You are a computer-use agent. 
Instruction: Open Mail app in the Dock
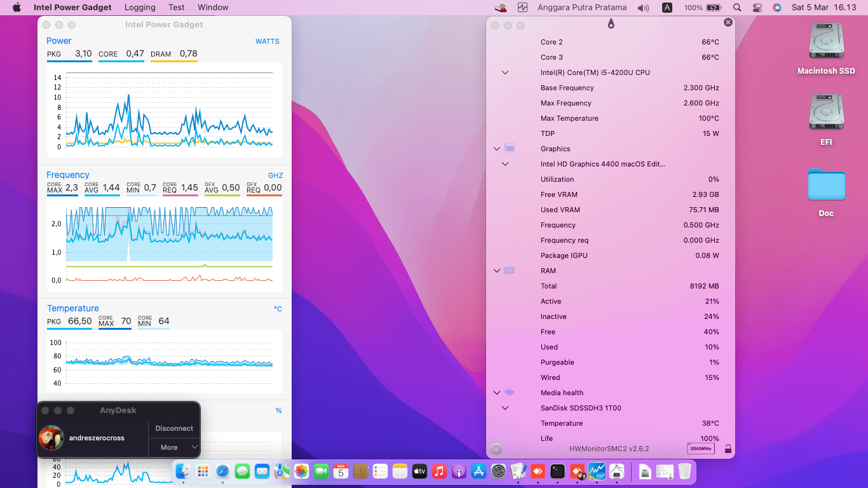pos(262,471)
